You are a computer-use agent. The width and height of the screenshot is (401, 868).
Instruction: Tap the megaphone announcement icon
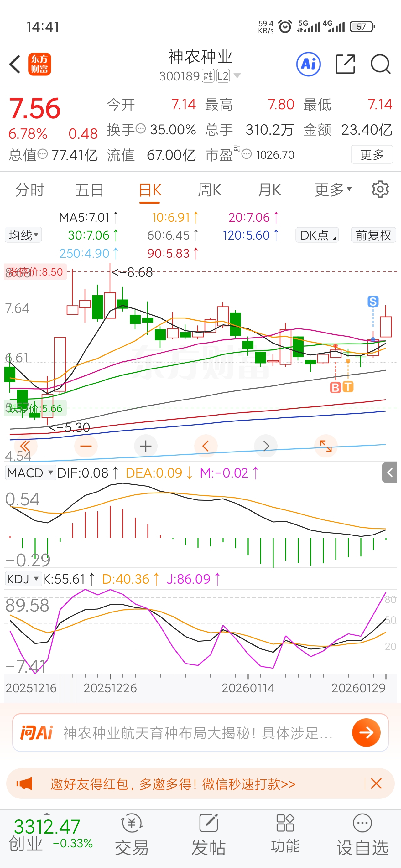(24, 783)
